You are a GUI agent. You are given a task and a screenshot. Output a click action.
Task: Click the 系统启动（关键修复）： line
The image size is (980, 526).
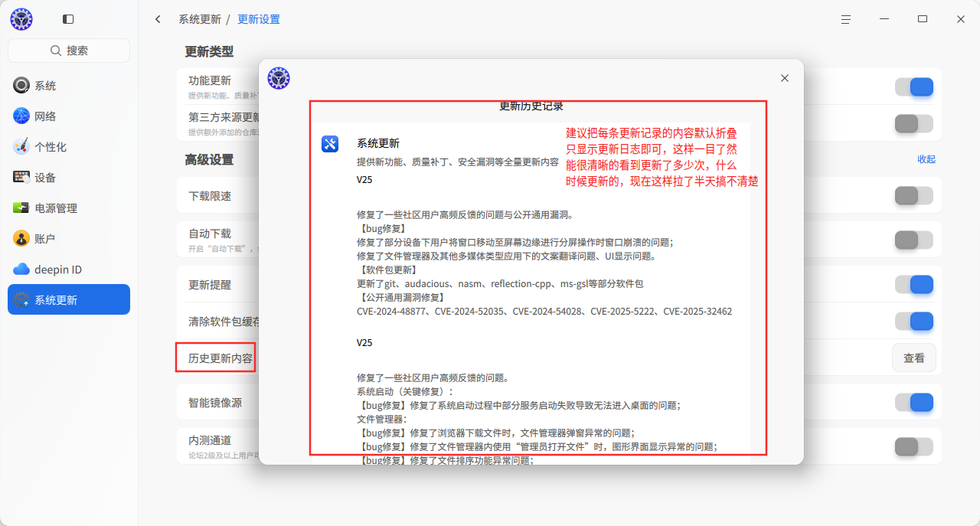point(405,391)
